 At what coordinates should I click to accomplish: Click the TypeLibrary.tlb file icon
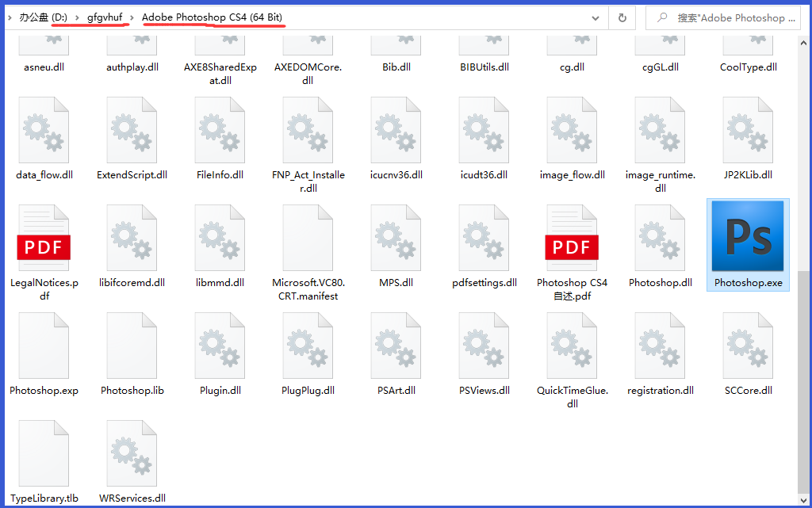pos(44,453)
